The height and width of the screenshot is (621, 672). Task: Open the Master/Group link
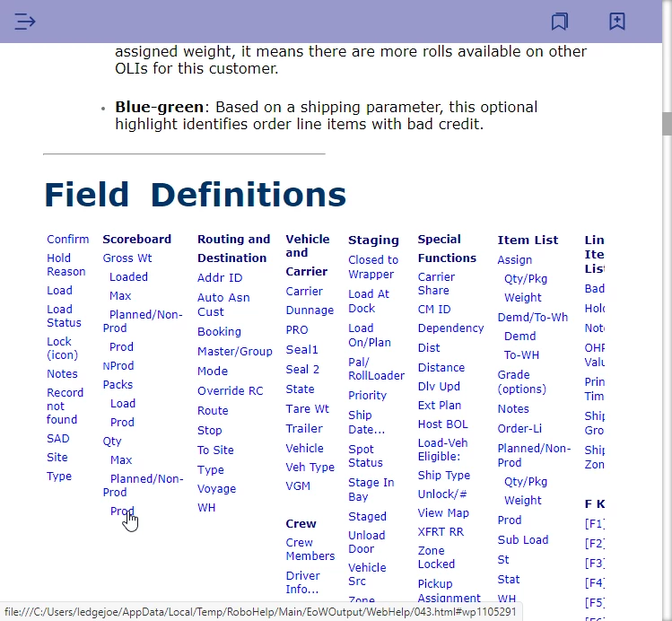(235, 352)
